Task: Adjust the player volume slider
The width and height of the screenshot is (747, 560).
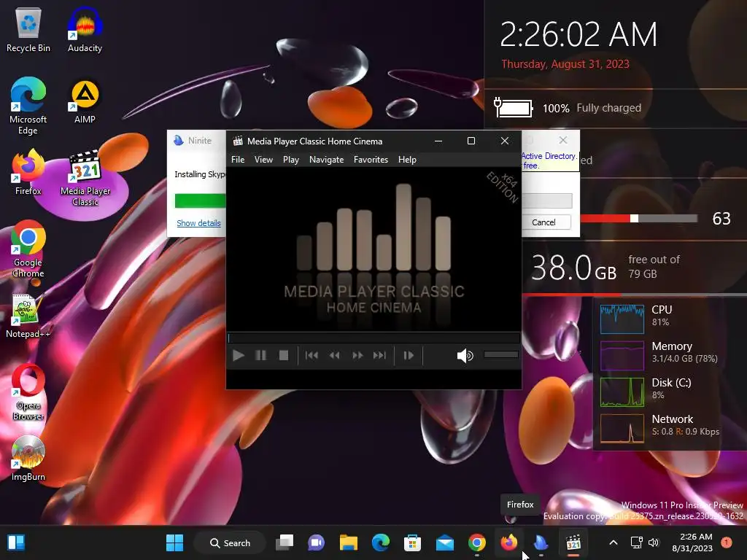Action: 500,354
